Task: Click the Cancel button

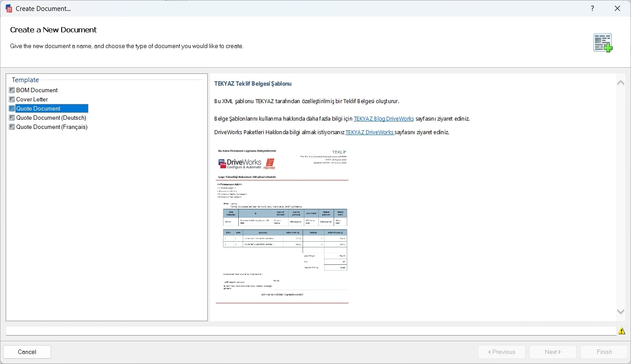Action: point(27,352)
